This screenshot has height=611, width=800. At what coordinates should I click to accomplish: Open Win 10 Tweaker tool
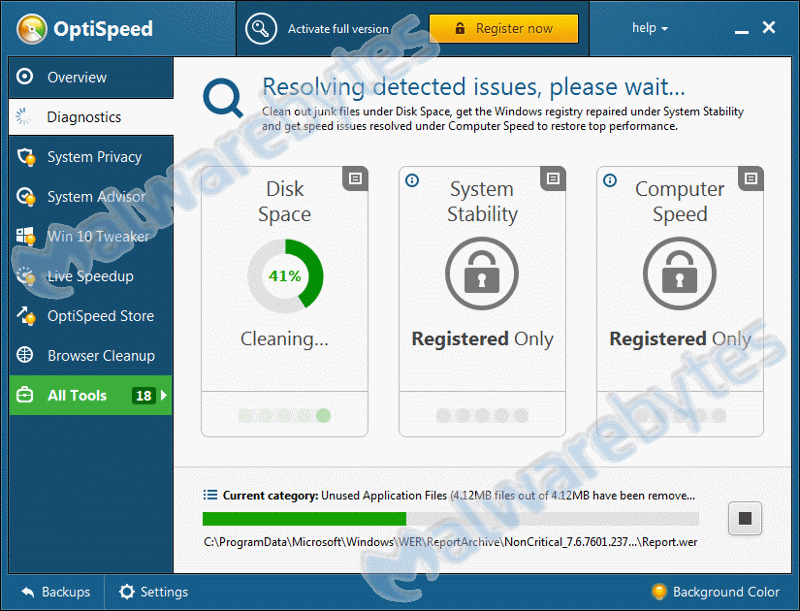(91, 236)
